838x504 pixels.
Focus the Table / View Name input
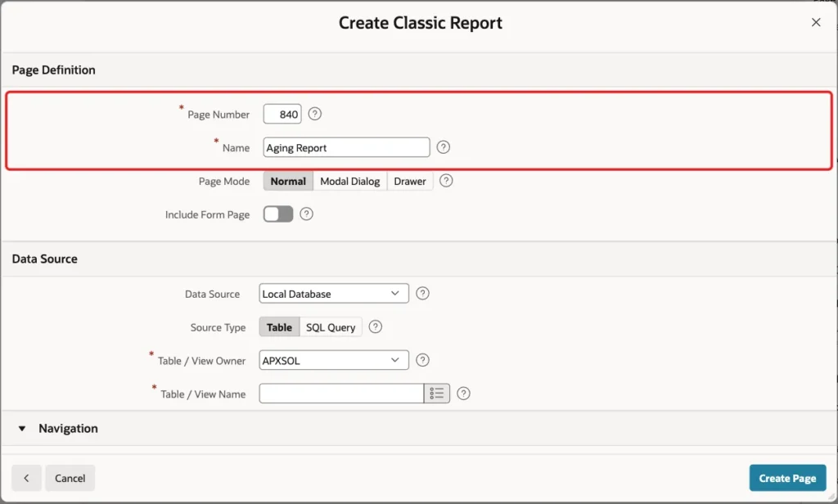click(341, 394)
